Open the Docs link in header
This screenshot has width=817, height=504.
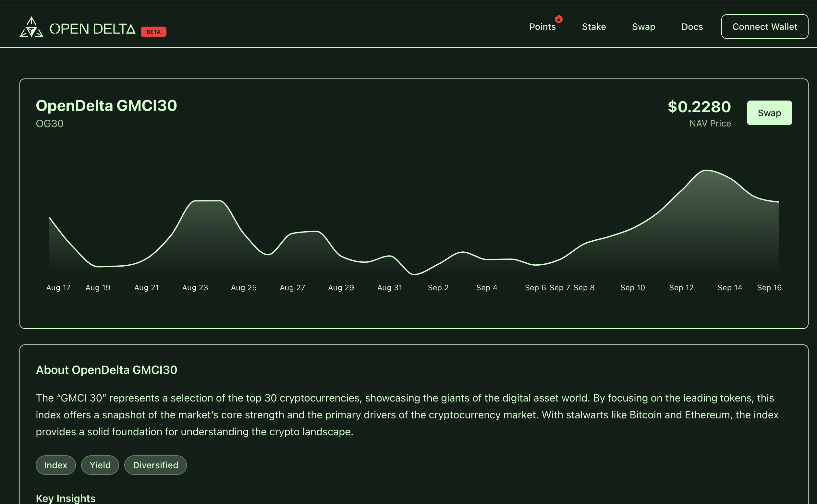[692, 27]
